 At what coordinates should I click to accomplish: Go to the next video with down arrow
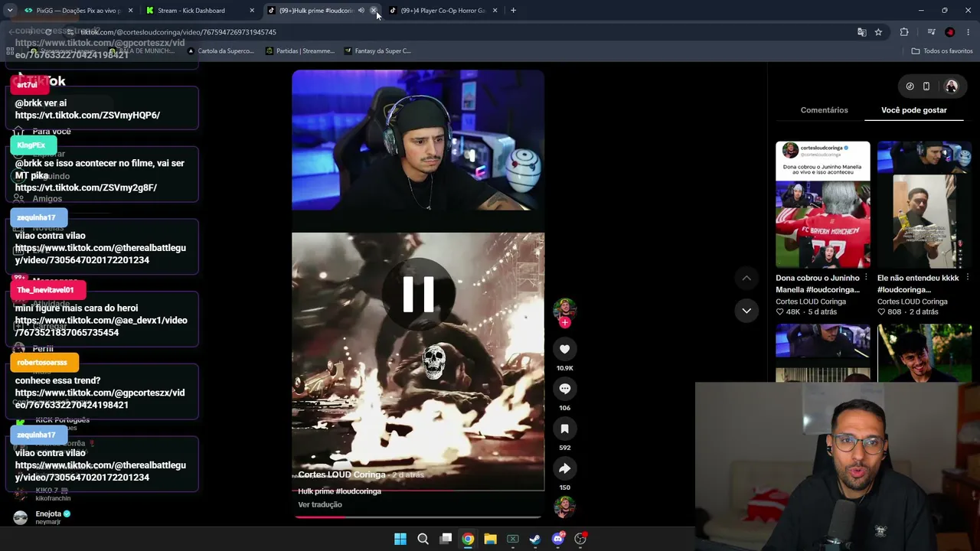(746, 310)
